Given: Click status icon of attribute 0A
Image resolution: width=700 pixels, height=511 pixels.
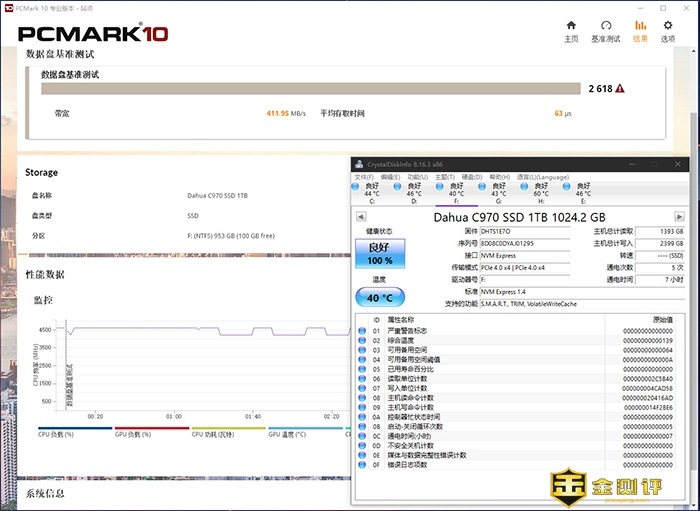Looking at the screenshot, I should [x=362, y=417].
